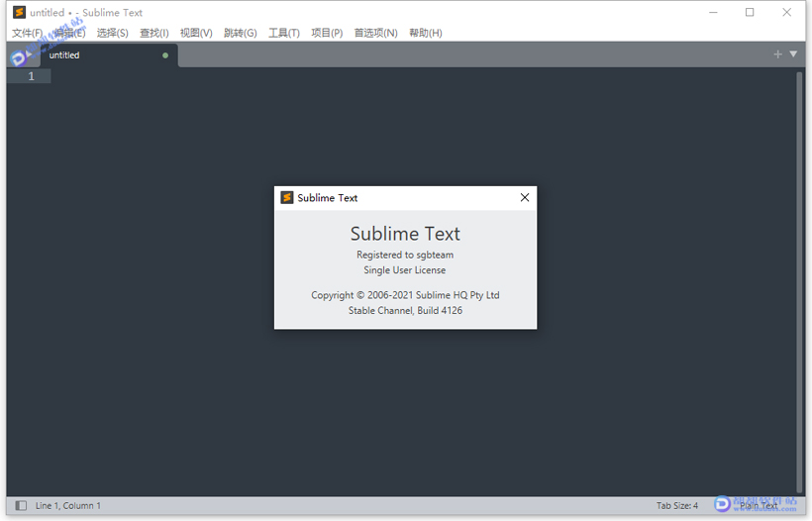Screen dimensions: 812x521
Task: Maximize the Sublime Text window
Action: tap(750, 13)
